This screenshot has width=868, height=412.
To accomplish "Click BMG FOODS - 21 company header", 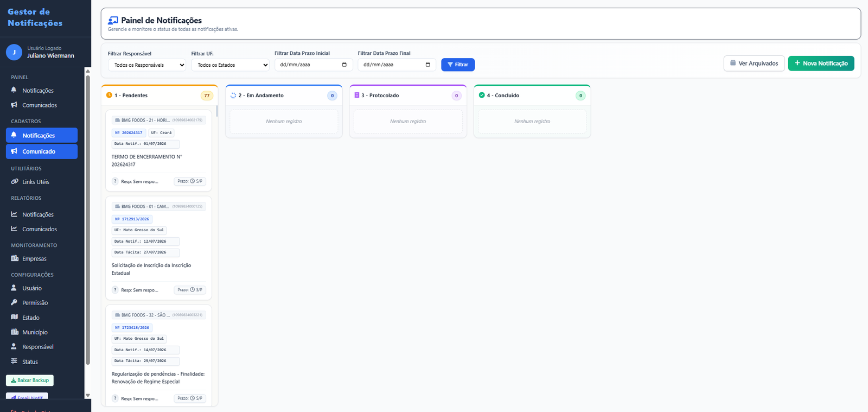I will tap(159, 120).
